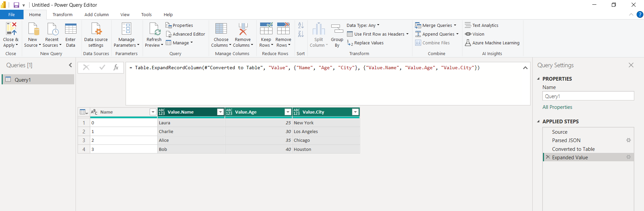Select the Laura cell
The image size is (644, 211).
191,123
